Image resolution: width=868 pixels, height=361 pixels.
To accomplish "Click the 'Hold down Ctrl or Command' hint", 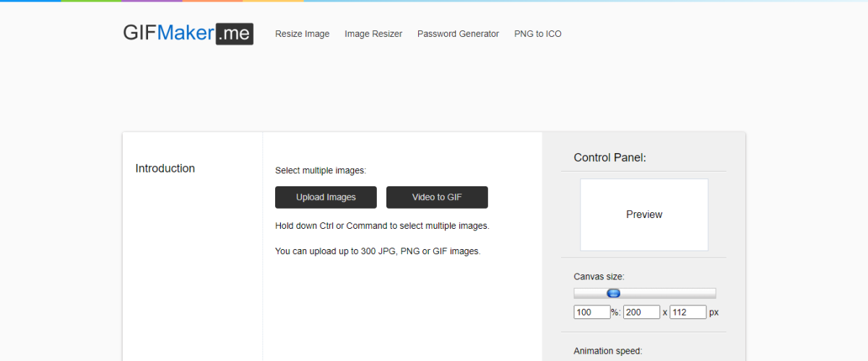I will coord(382,226).
